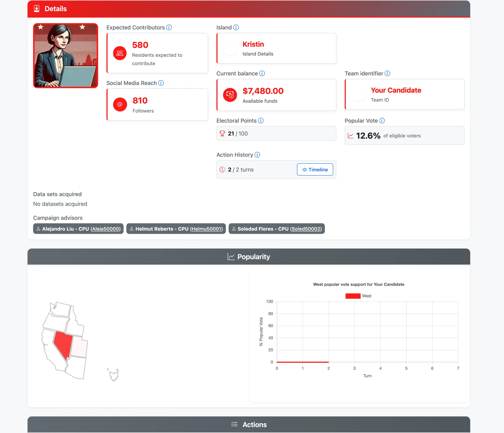Click the Action History info icon
Image resolution: width=504 pixels, height=433 pixels.
[x=257, y=155]
